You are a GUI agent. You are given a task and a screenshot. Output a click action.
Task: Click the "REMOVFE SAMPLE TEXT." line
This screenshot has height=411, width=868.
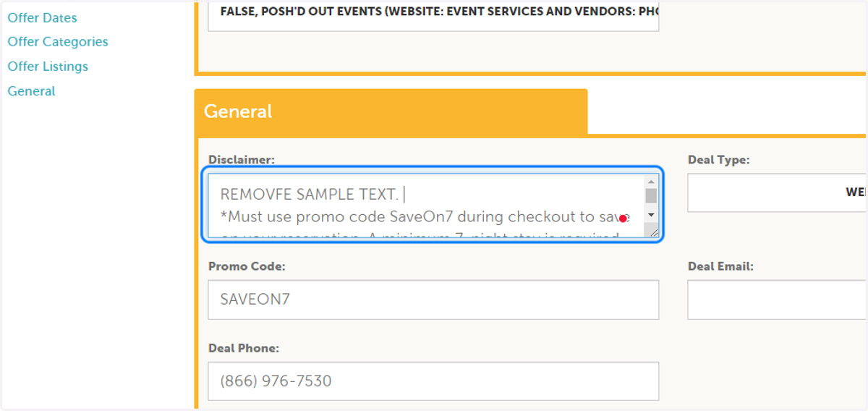(310, 195)
